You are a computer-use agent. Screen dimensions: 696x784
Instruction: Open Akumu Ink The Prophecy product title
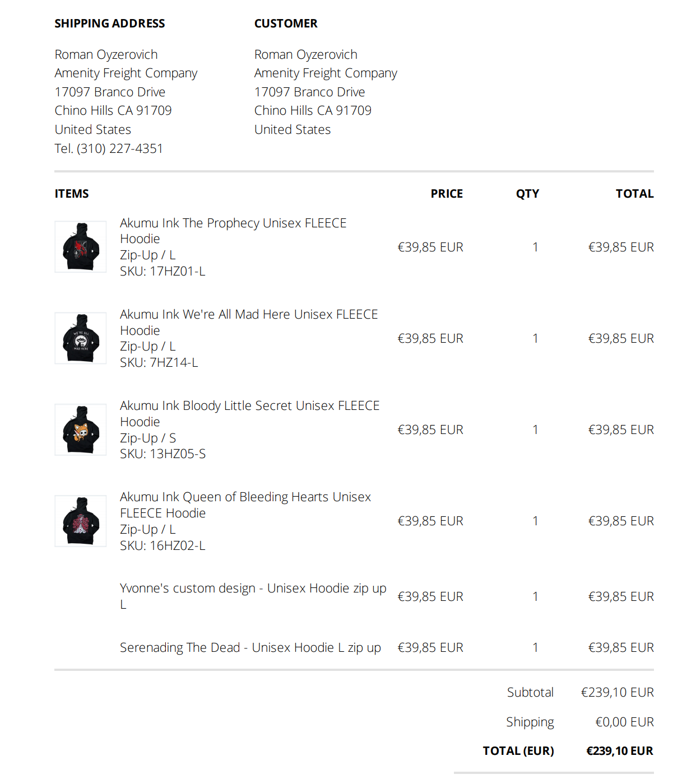tap(233, 223)
